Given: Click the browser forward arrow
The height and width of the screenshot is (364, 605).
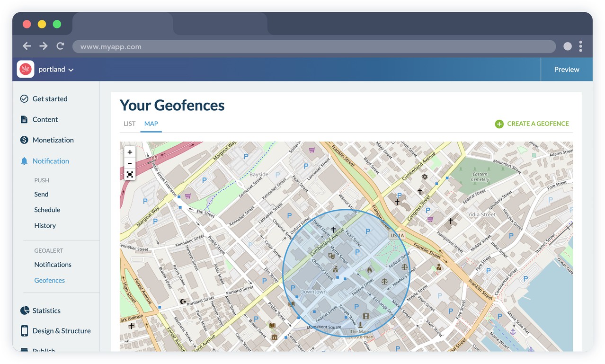Looking at the screenshot, I should click(44, 46).
